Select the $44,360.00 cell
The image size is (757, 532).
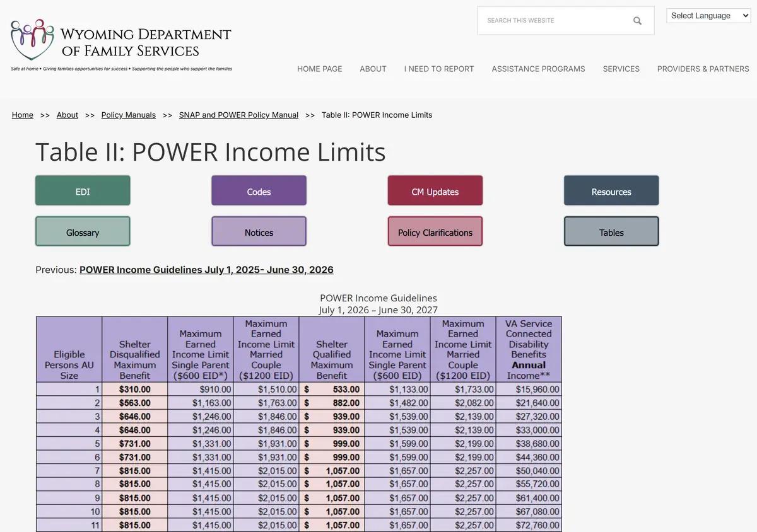(529, 458)
